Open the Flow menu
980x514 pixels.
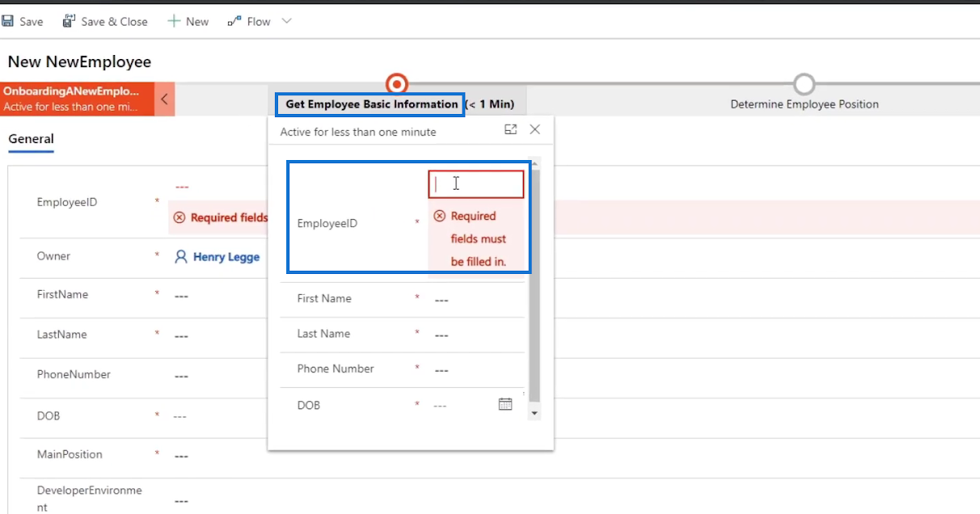250,22
